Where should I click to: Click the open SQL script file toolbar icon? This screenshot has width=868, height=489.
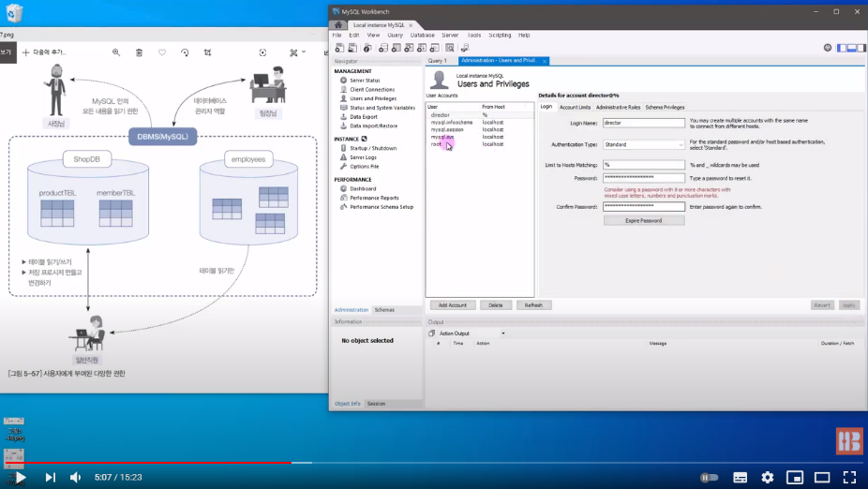point(352,48)
